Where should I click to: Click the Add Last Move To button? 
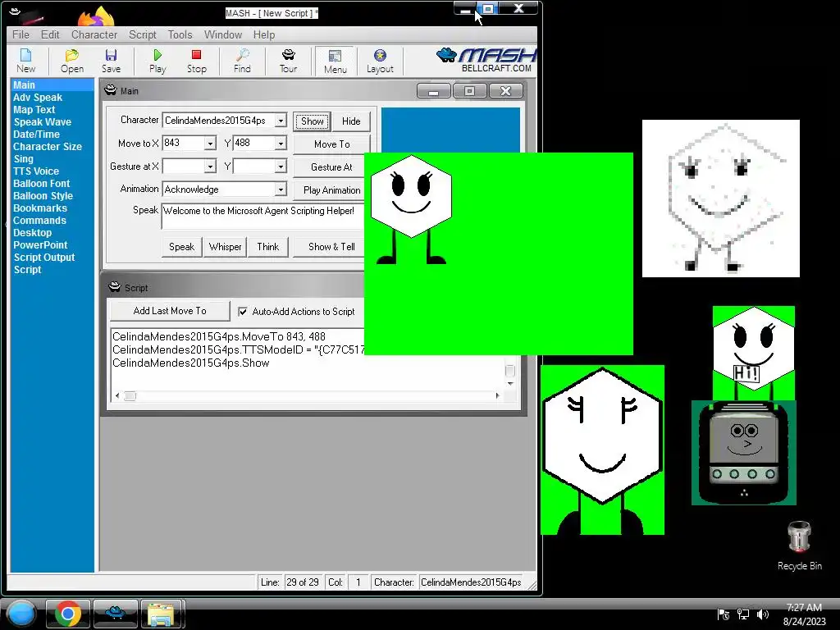(170, 311)
